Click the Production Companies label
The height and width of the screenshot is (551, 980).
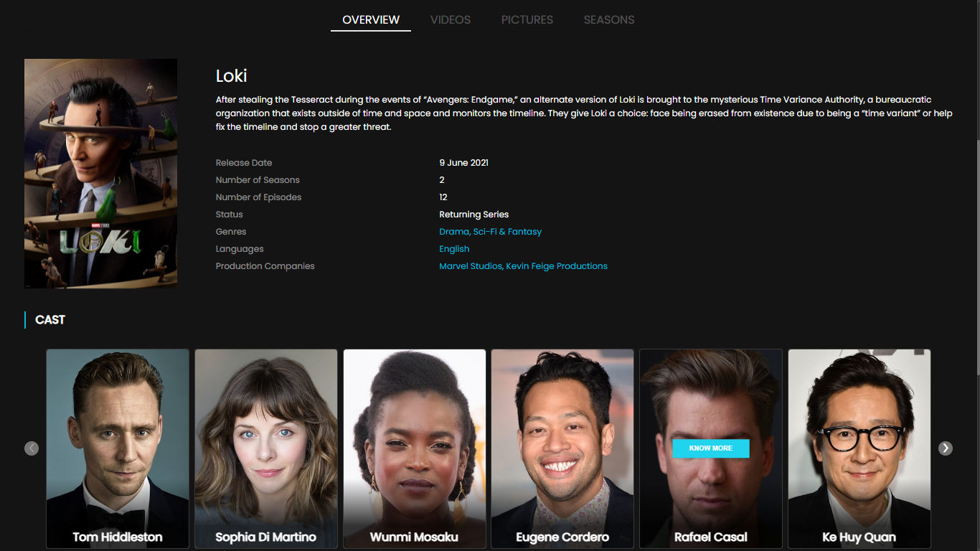(265, 266)
